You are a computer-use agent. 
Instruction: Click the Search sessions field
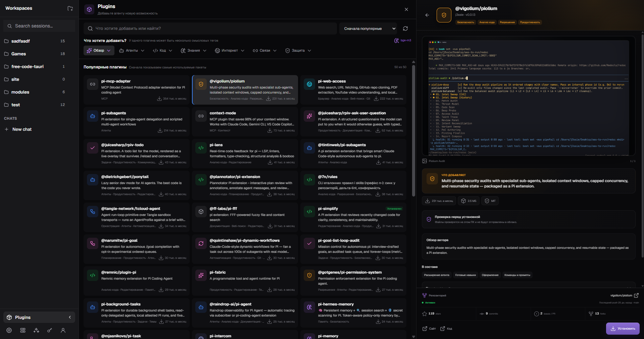(x=39, y=26)
